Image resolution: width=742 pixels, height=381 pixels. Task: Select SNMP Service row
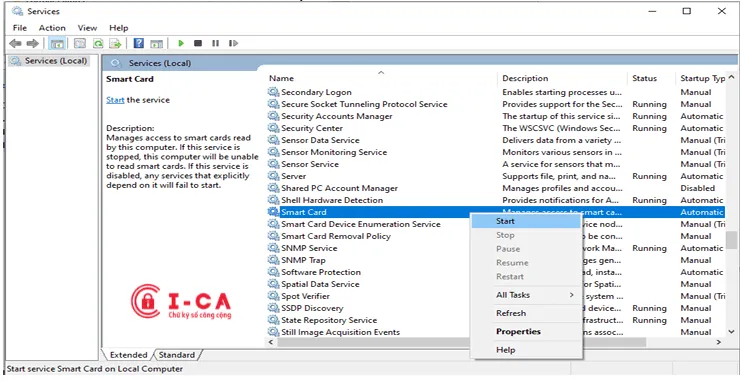[x=496, y=248]
